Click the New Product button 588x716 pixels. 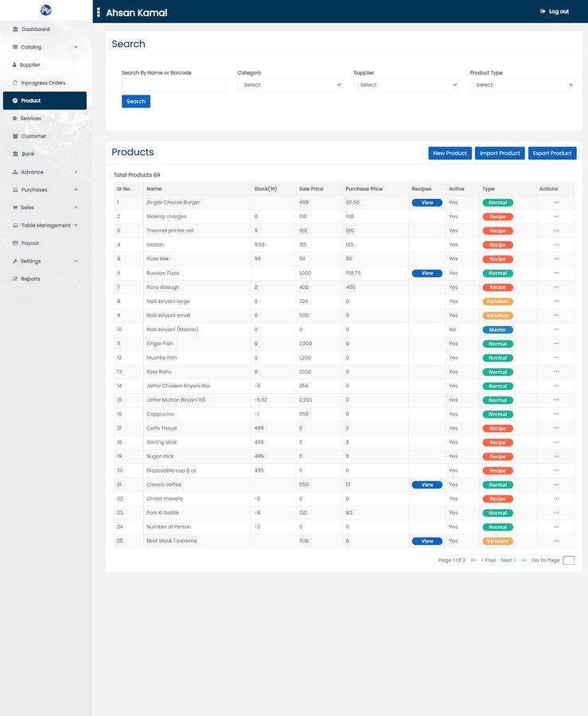click(x=450, y=154)
